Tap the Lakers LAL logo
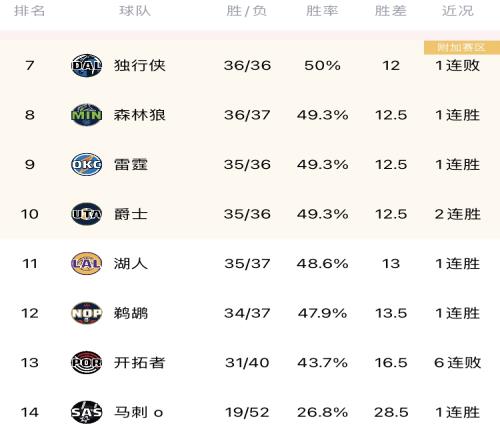 (86, 263)
